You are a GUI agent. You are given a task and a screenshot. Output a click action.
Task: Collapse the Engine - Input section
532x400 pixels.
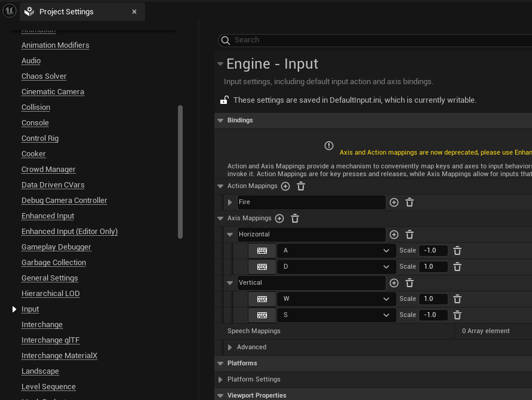point(220,64)
